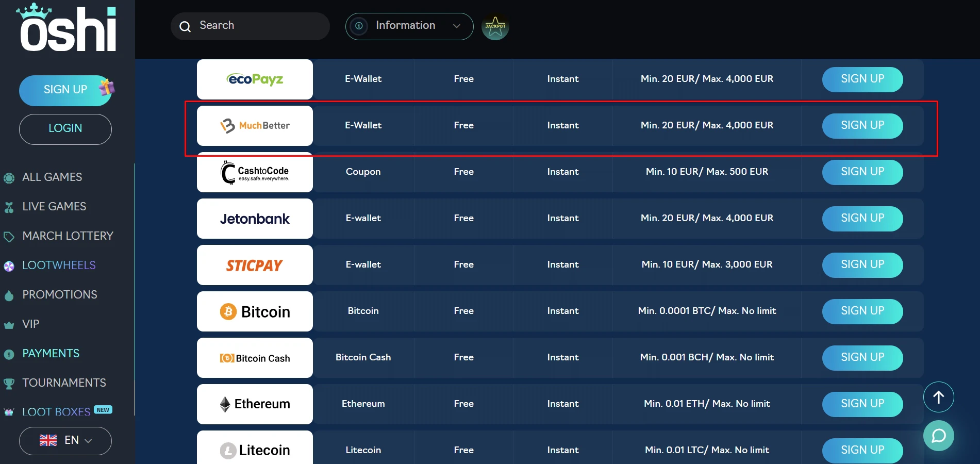Click 'Min. 10 EUR/ Max. 3,000 EUR' text

tap(707, 264)
